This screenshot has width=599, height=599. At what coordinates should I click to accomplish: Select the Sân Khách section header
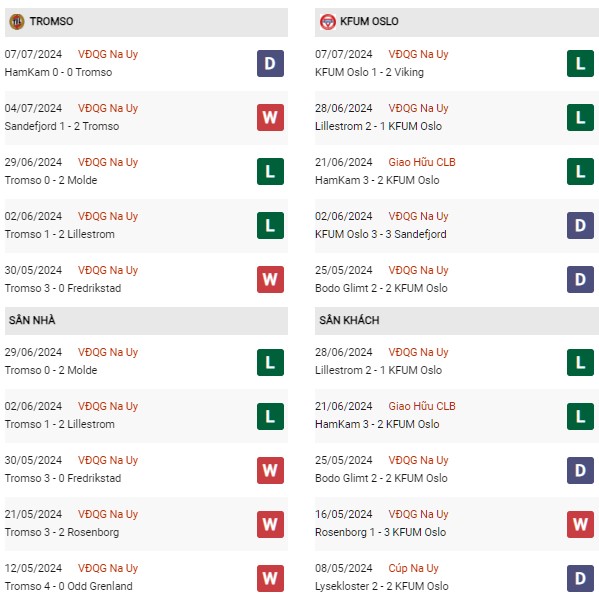pyautogui.click(x=457, y=321)
